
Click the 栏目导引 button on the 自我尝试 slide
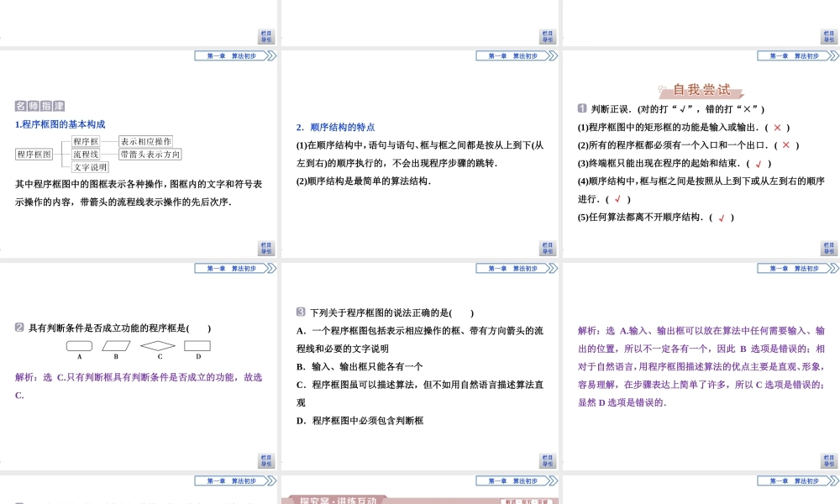[x=828, y=248]
